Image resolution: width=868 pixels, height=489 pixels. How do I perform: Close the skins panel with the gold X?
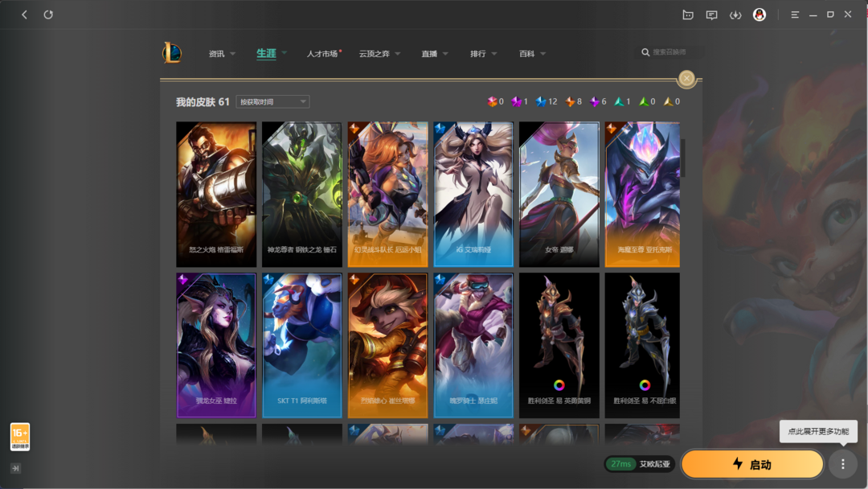(686, 79)
